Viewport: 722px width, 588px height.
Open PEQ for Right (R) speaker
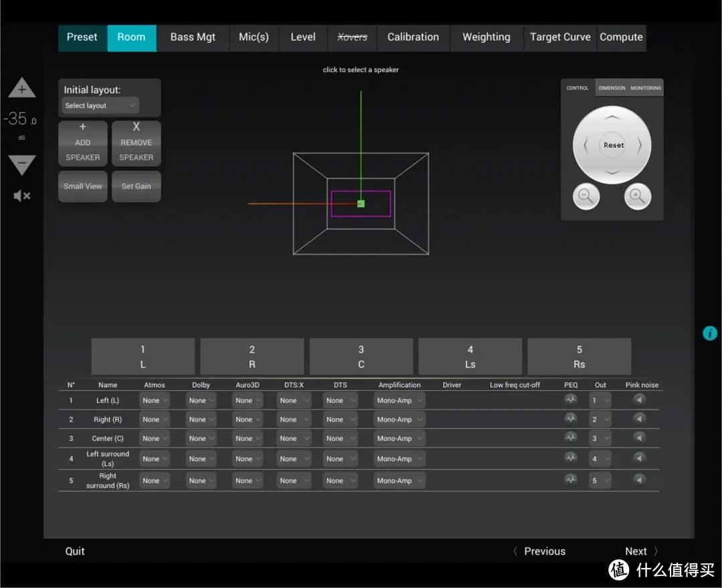570,418
